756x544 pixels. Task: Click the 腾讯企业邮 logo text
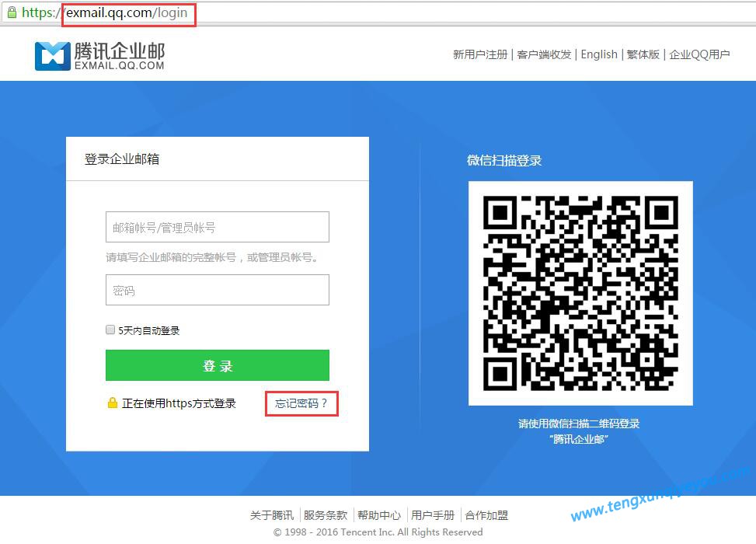coord(120,51)
